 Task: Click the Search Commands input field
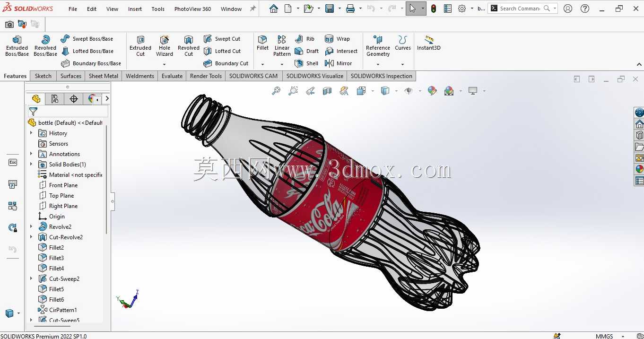point(520,9)
